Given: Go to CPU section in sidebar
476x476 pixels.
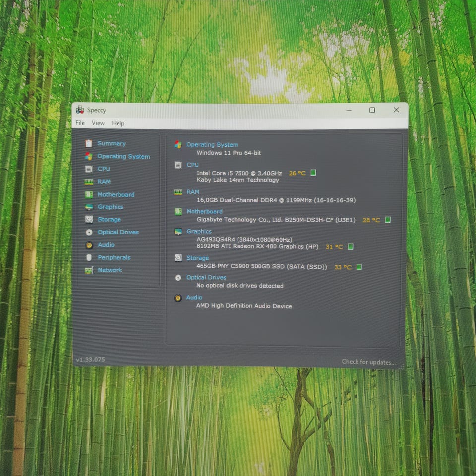Looking at the screenshot, I should [104, 169].
